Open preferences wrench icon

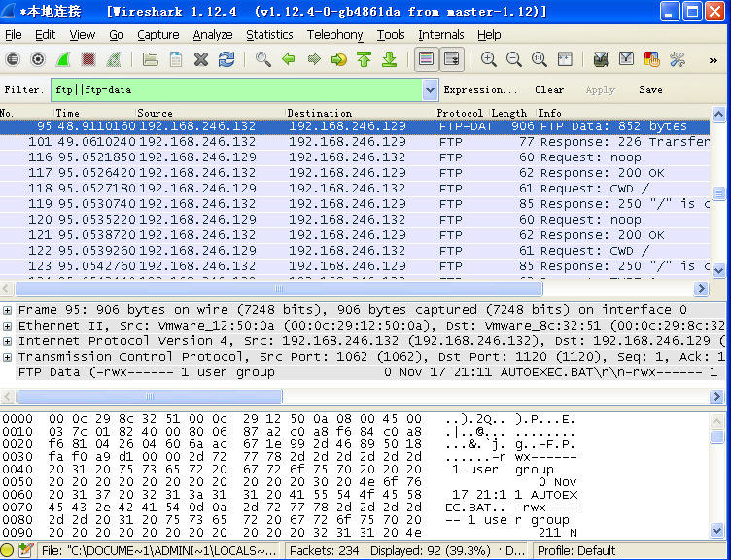click(677, 59)
